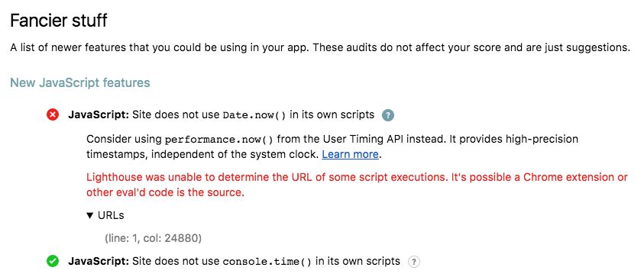
Task: Click the red X fail icon
Action: pyautogui.click(x=53, y=115)
